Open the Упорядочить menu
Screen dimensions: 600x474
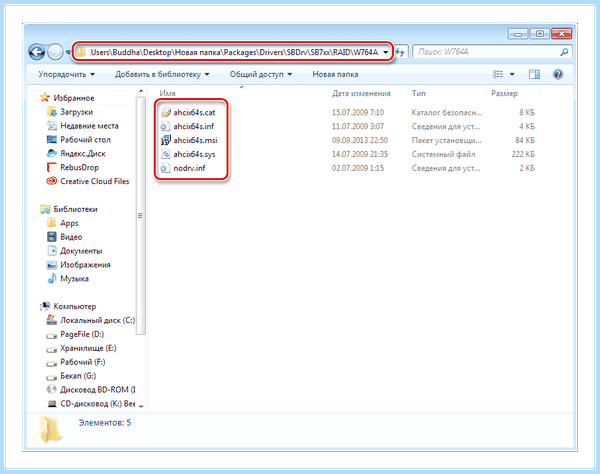click(66, 74)
